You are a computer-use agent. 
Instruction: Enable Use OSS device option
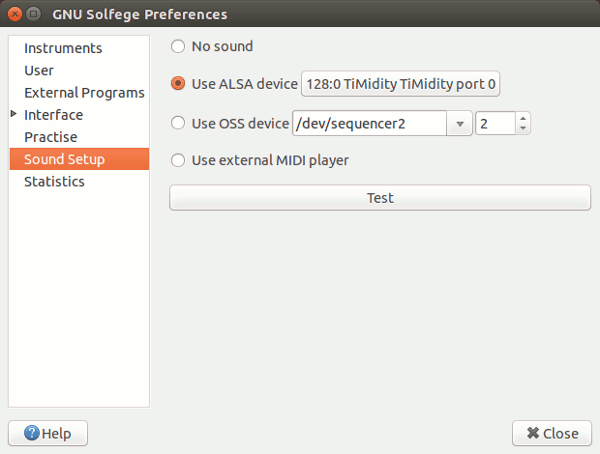click(178, 123)
